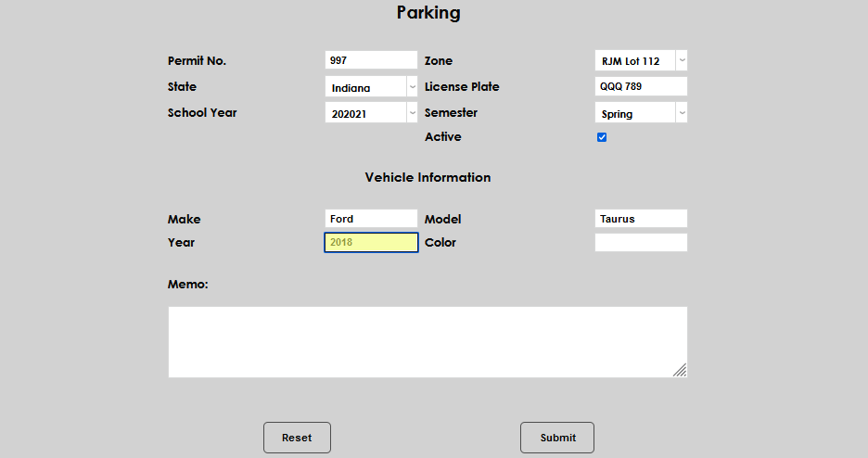The height and width of the screenshot is (458, 868).
Task: Click the Semester label
Action: coord(452,113)
